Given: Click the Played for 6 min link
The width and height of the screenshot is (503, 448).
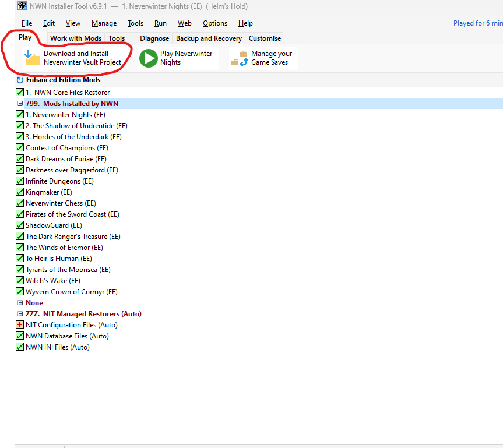Looking at the screenshot, I should click(478, 23).
